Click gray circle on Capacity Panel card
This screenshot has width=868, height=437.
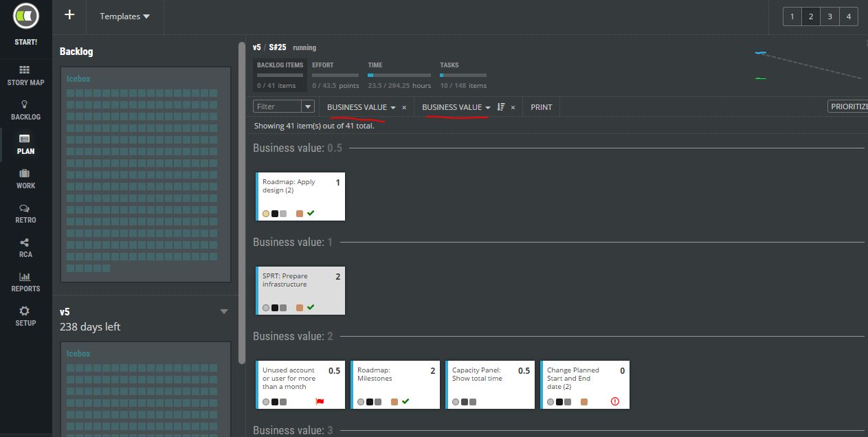point(456,402)
